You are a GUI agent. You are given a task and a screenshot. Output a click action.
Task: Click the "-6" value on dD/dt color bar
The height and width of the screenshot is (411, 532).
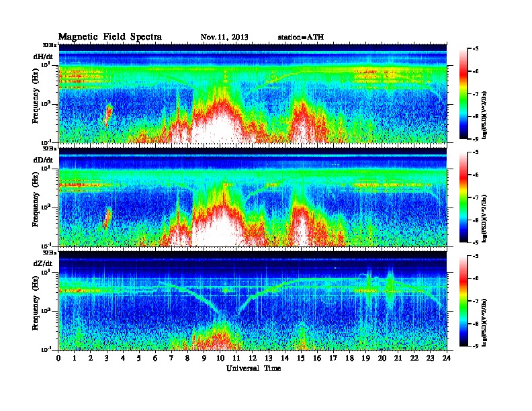tap(476, 175)
